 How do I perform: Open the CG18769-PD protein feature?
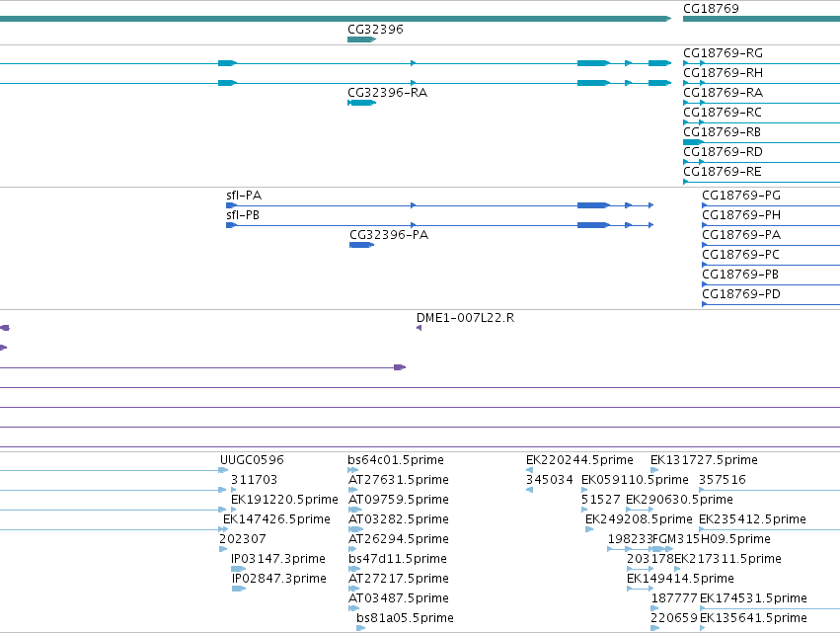click(741, 295)
